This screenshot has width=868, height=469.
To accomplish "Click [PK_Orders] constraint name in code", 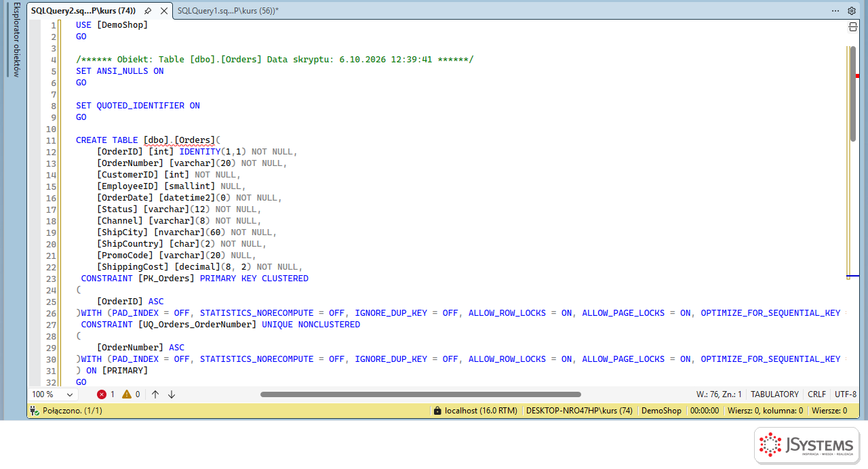I will point(166,279).
